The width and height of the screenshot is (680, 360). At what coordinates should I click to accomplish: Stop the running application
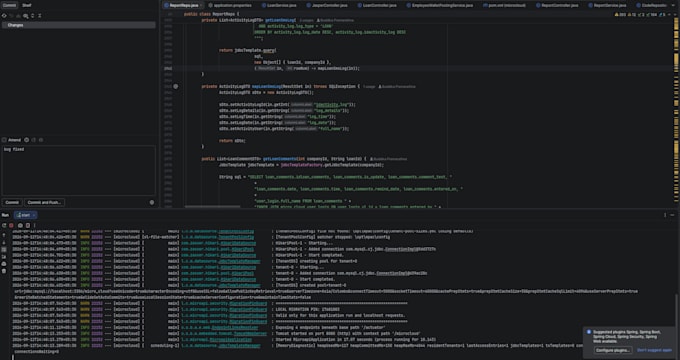click(12, 226)
